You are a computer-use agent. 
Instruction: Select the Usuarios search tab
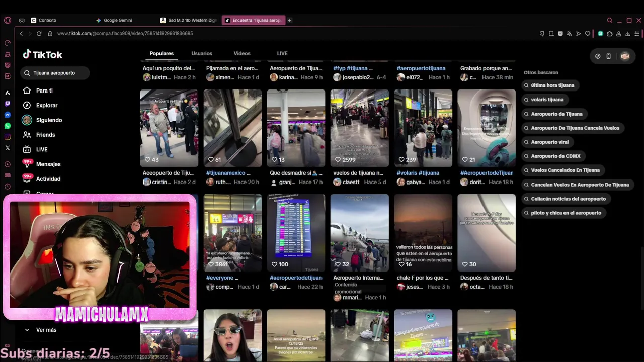(x=202, y=53)
